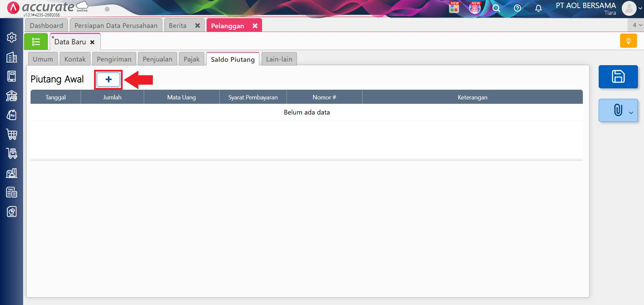Close the Pelanggan tab
The height and width of the screenshot is (305, 644).
click(255, 26)
